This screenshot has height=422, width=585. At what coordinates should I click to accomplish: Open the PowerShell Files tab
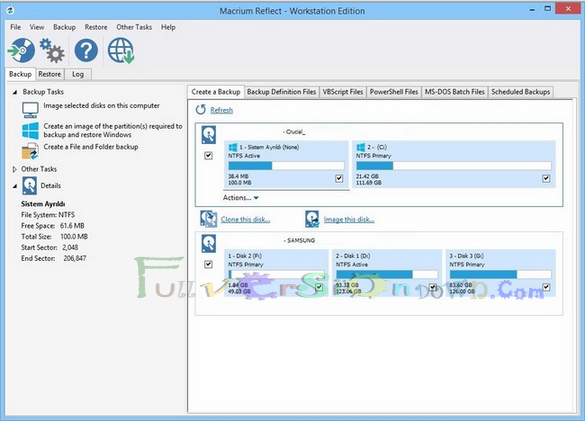pos(394,92)
